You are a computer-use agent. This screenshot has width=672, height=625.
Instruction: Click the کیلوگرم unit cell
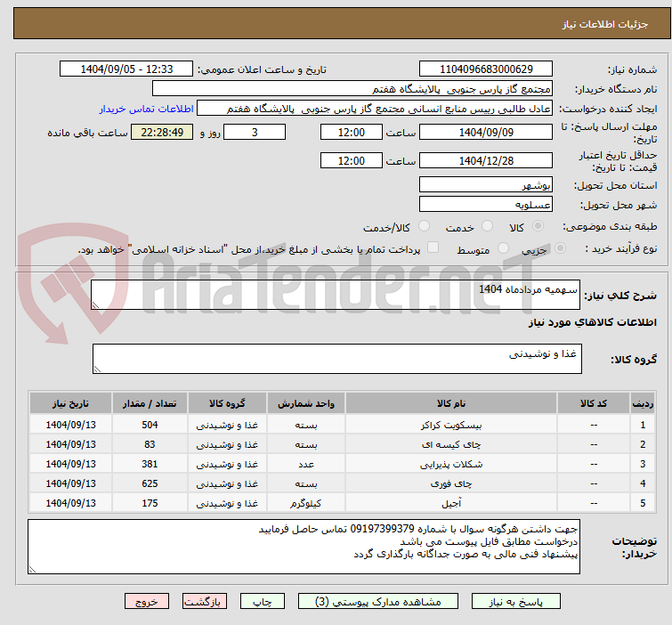coord(306,503)
